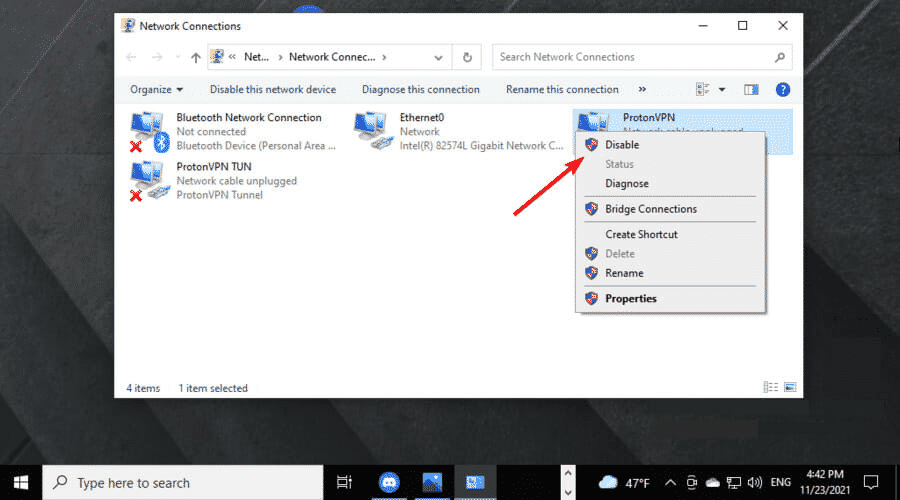Open the Windows Start button
The height and width of the screenshot is (500, 900).
[21, 483]
